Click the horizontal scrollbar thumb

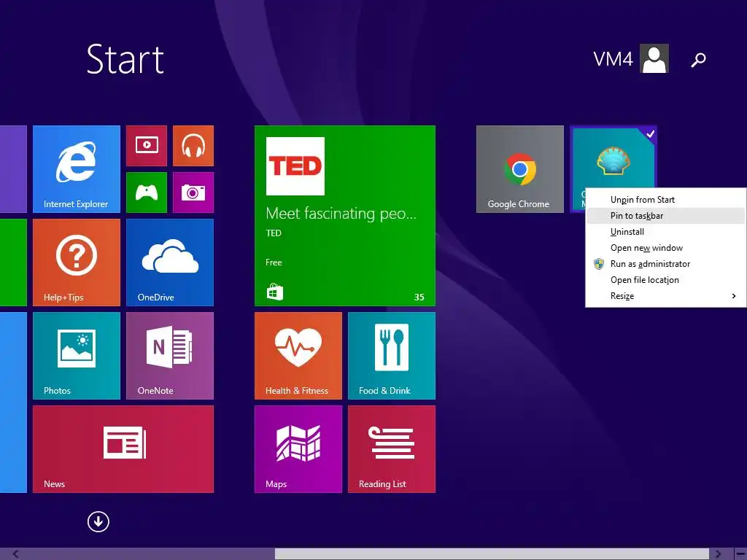coord(492,554)
